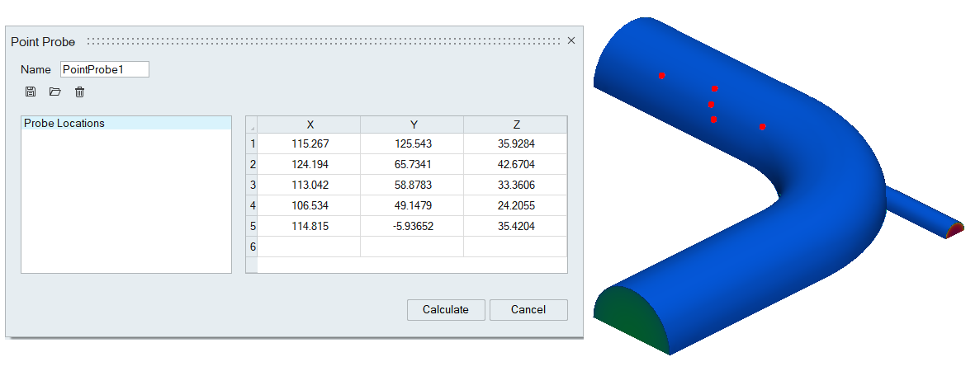Open probe file with folder icon

click(55, 92)
